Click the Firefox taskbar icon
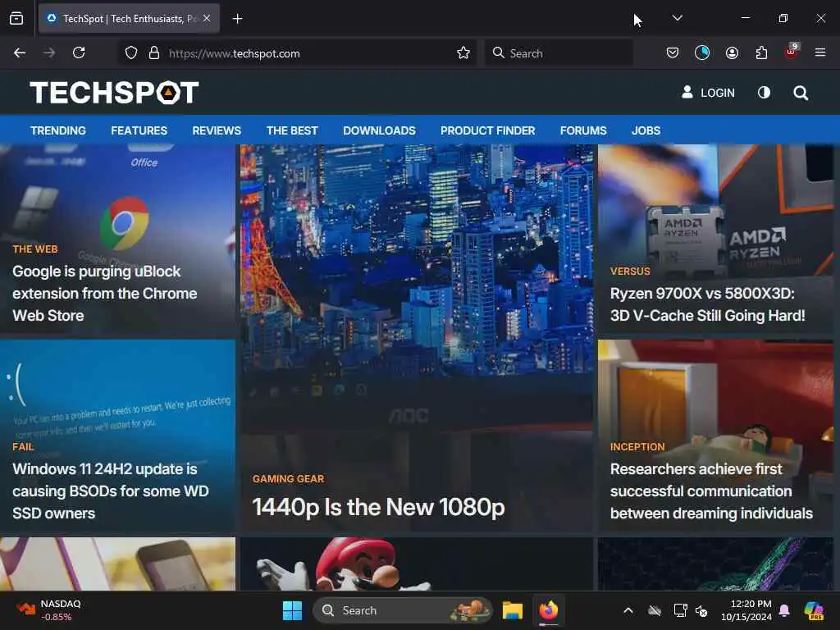The width and height of the screenshot is (840, 630). (548, 610)
